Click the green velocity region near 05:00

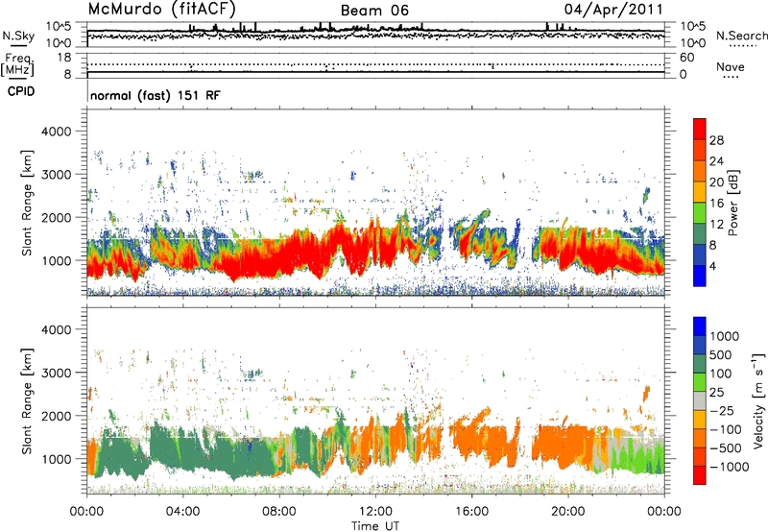205,453
